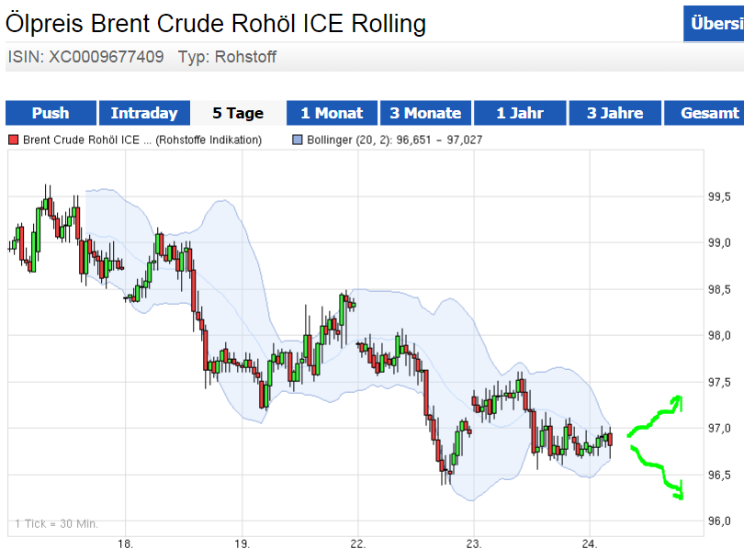Display the 3 Jahre chart
The width and height of the screenshot is (744, 560).
coord(614,113)
